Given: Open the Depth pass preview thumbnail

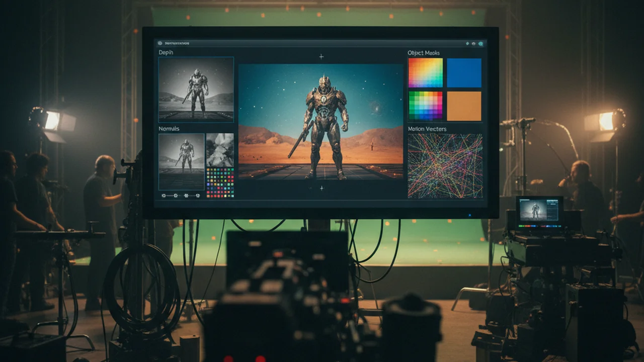Looking at the screenshot, I should [x=196, y=89].
